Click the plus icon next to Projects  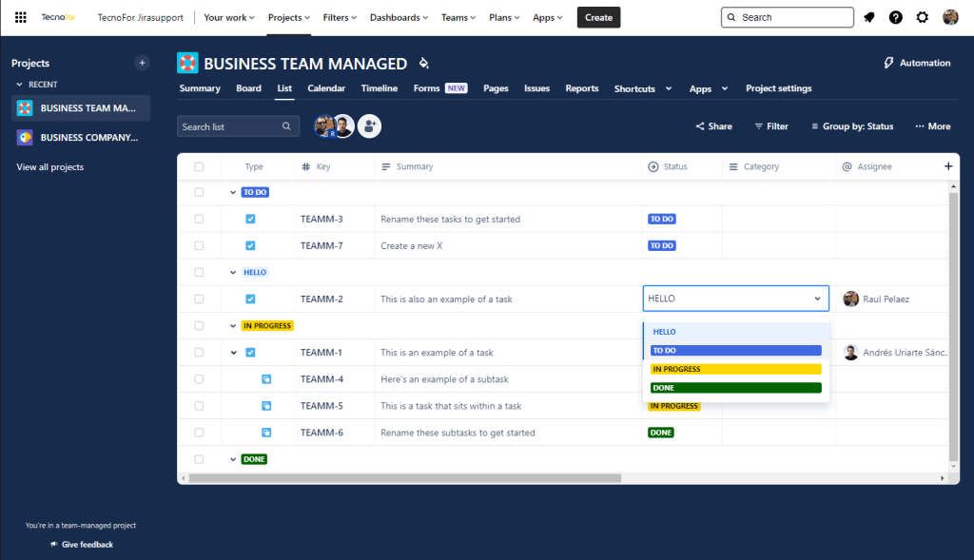142,63
